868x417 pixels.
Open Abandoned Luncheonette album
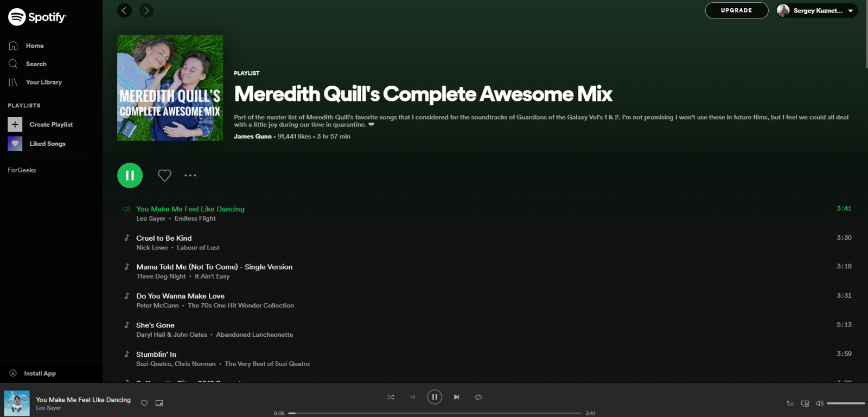[254, 335]
